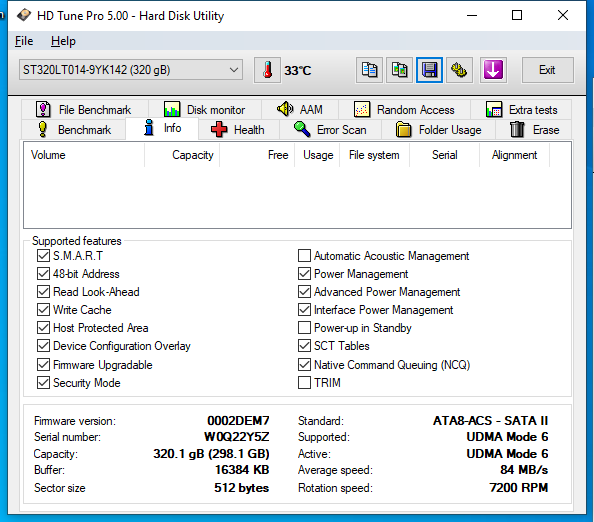This screenshot has height=522, width=594.
Task: Select the Info tab
Action: pos(162,128)
